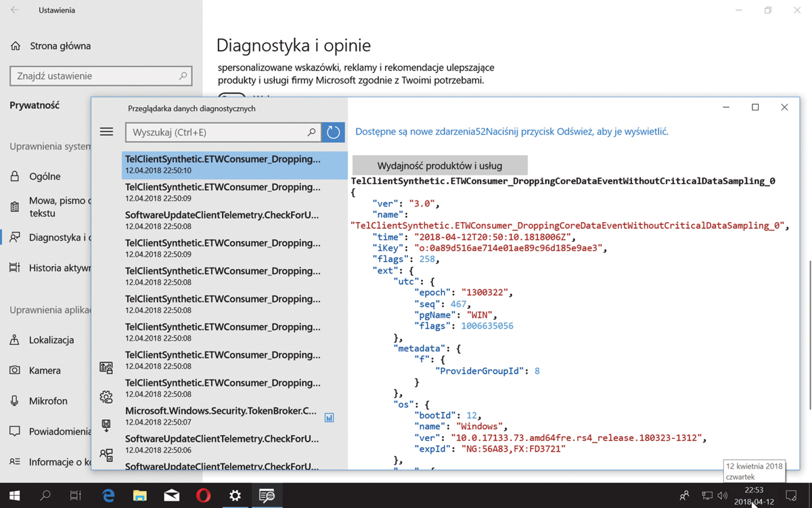Select the Kamera settings category

pos(45,371)
